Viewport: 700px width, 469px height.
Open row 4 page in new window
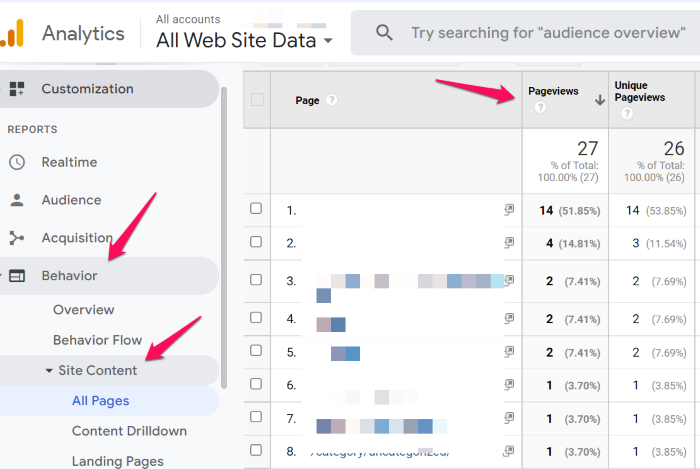tap(509, 318)
